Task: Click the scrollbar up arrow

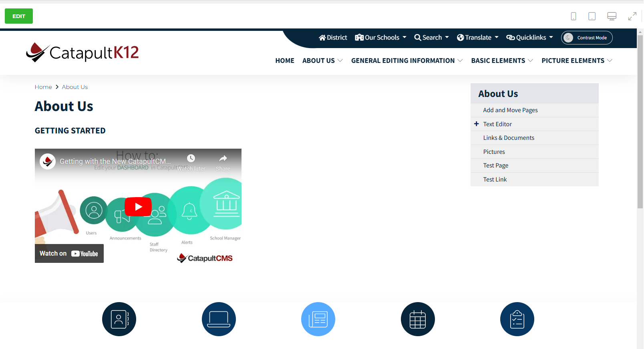Action: click(x=640, y=31)
